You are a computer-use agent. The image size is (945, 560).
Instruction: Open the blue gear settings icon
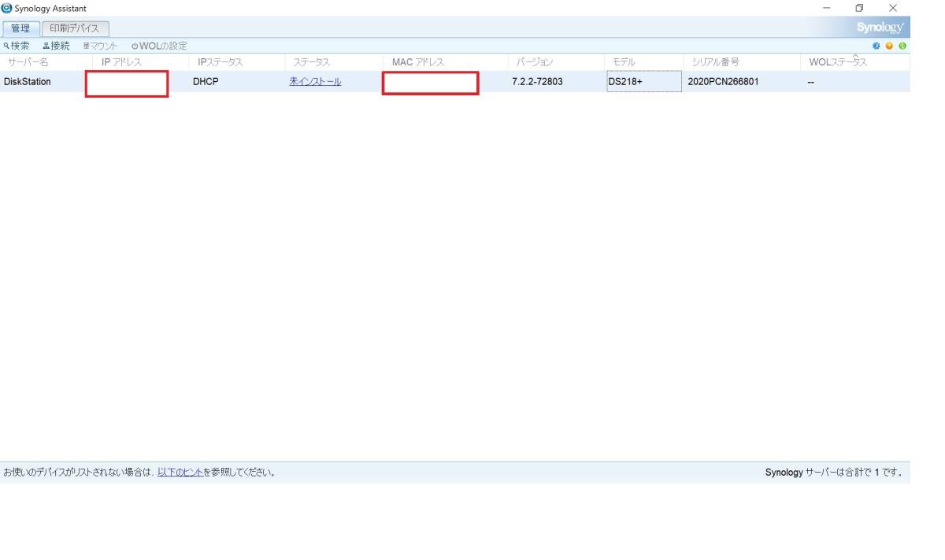[x=877, y=46]
